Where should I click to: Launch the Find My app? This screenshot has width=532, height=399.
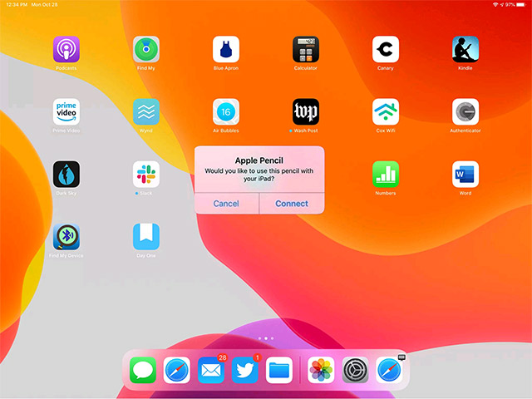click(x=146, y=49)
